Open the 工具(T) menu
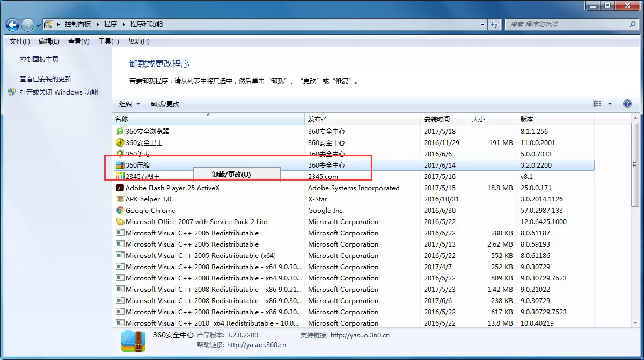644x360 pixels. [x=108, y=41]
